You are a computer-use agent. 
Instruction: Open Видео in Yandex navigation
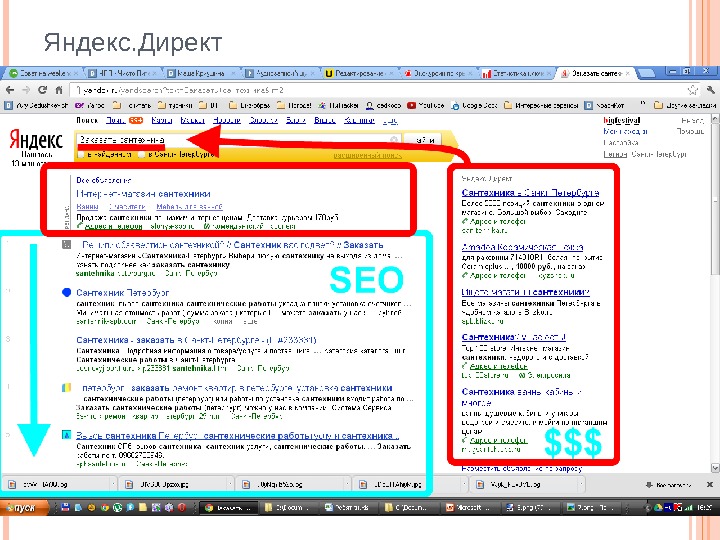[x=325, y=120]
